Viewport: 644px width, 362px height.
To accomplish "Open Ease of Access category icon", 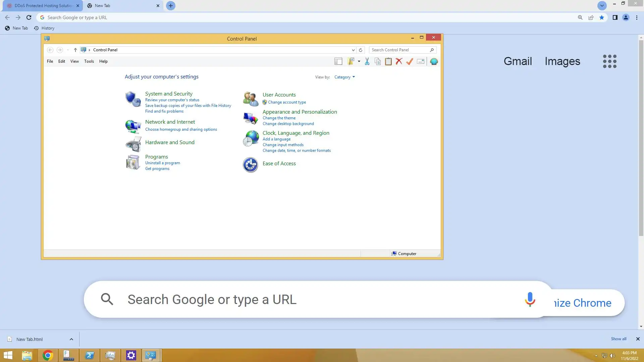I will [x=250, y=165].
